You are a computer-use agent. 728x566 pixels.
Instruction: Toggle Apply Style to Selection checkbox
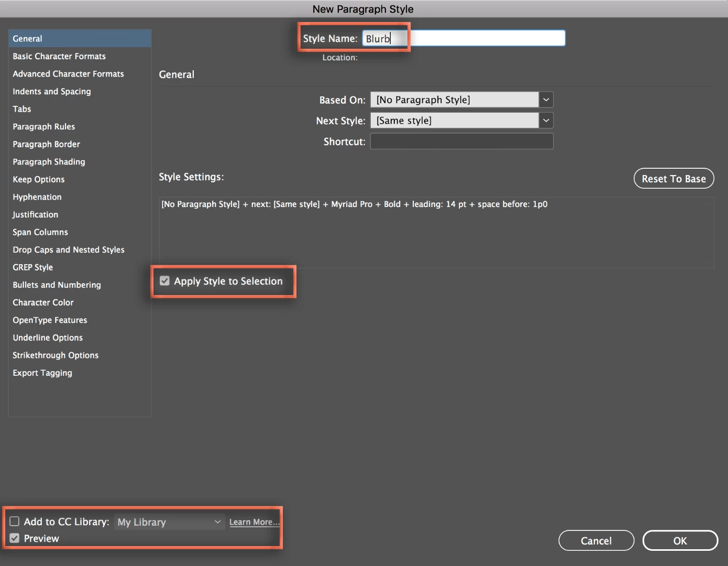(165, 281)
